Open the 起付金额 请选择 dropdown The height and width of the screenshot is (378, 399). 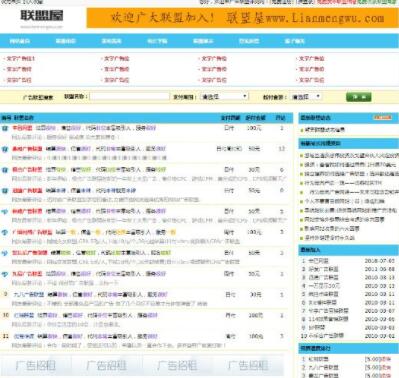[306, 97]
